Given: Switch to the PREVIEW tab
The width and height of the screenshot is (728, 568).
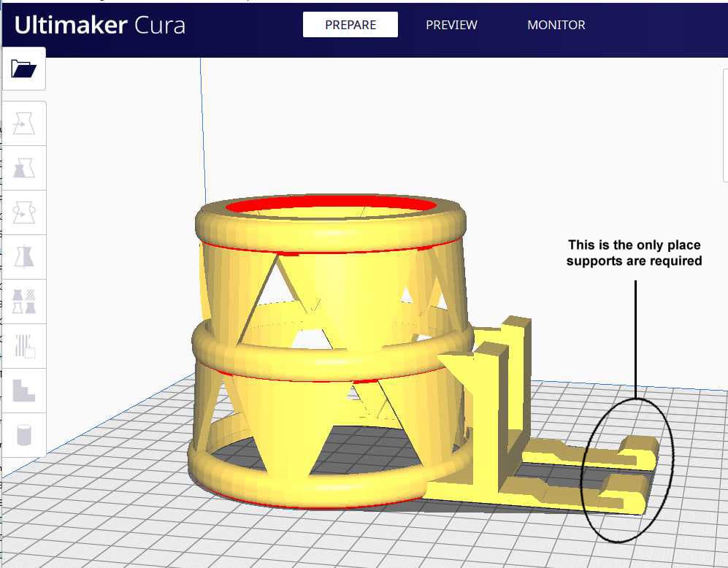Looking at the screenshot, I should pos(451,25).
